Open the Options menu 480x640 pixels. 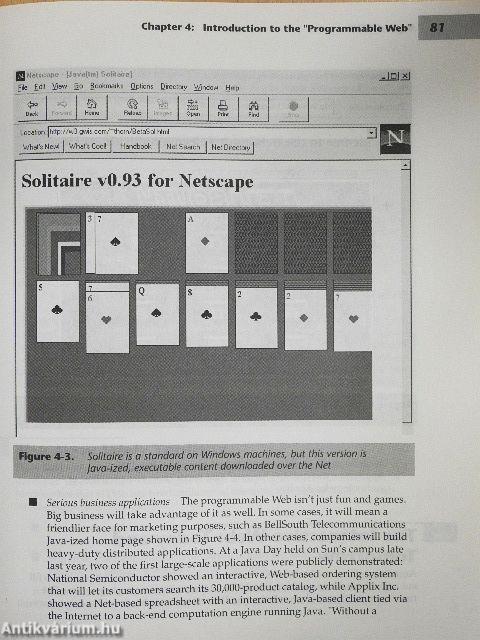point(142,87)
